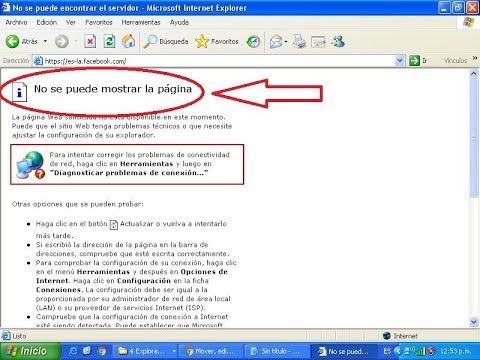
Task: Click the Atrás back arrow icon
Action: (12, 42)
